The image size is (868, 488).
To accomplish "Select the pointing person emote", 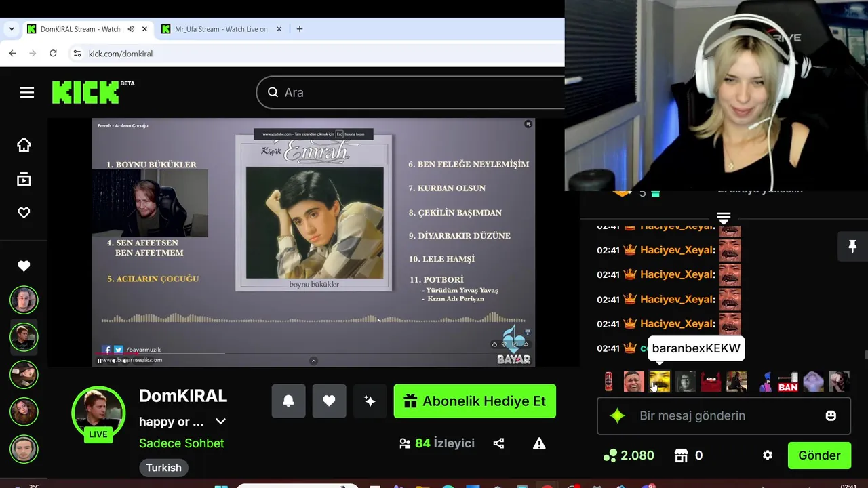I will click(x=839, y=382).
